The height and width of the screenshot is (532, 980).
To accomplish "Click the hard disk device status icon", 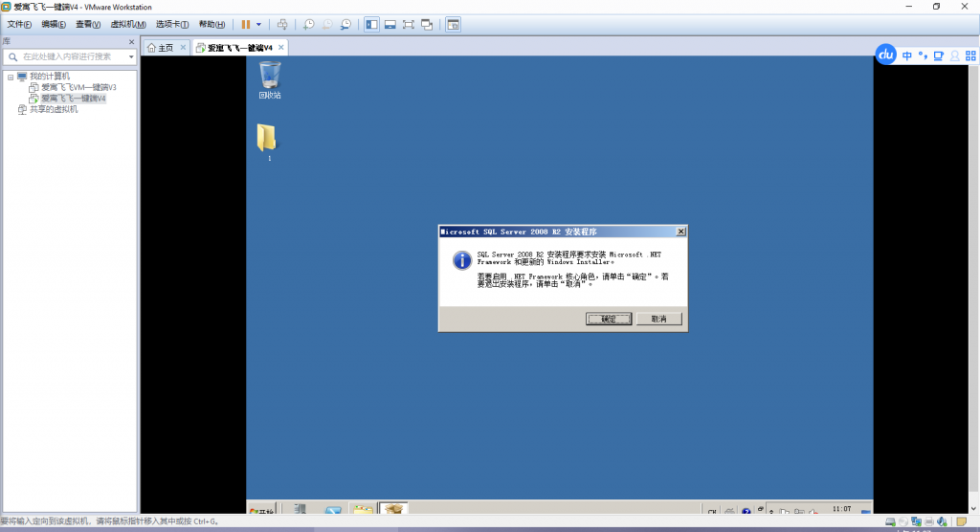I will tap(891, 521).
